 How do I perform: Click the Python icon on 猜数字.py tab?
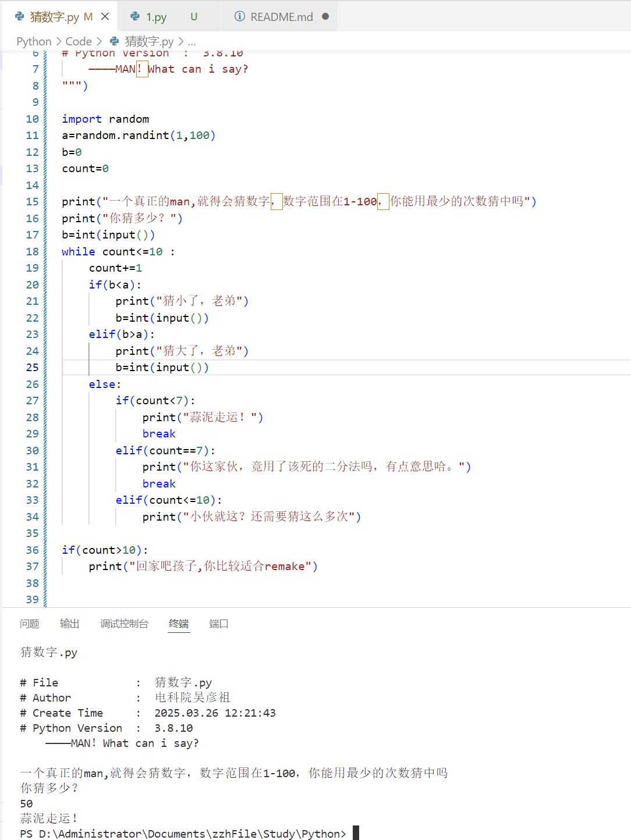20,16
